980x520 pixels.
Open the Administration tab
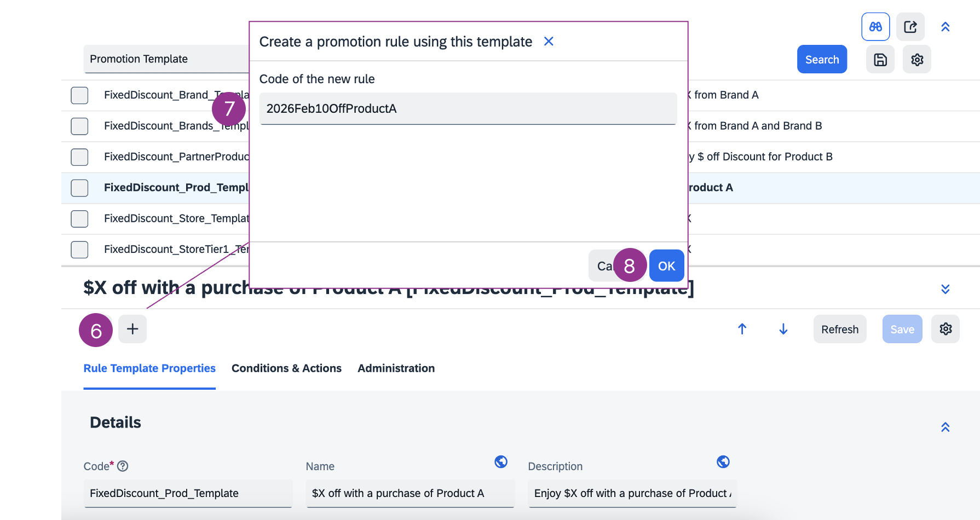tap(396, 368)
